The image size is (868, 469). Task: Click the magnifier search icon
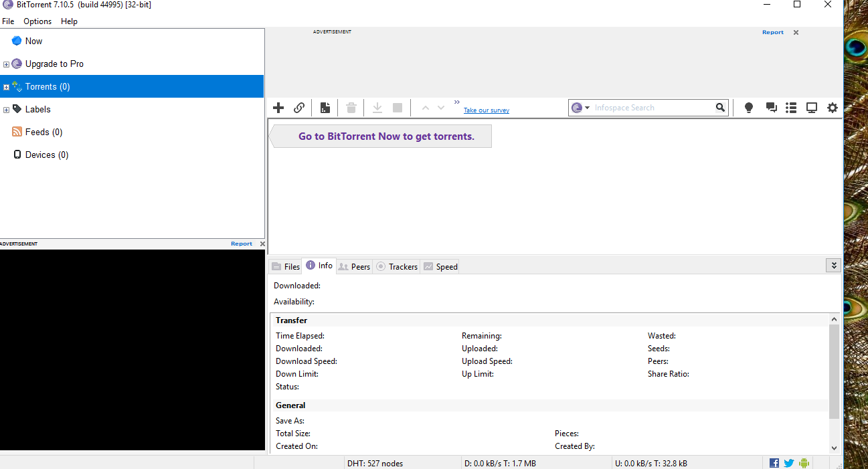pyautogui.click(x=720, y=108)
